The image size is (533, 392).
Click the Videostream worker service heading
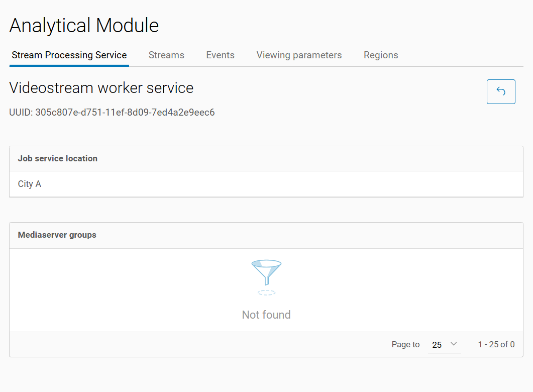pos(101,88)
